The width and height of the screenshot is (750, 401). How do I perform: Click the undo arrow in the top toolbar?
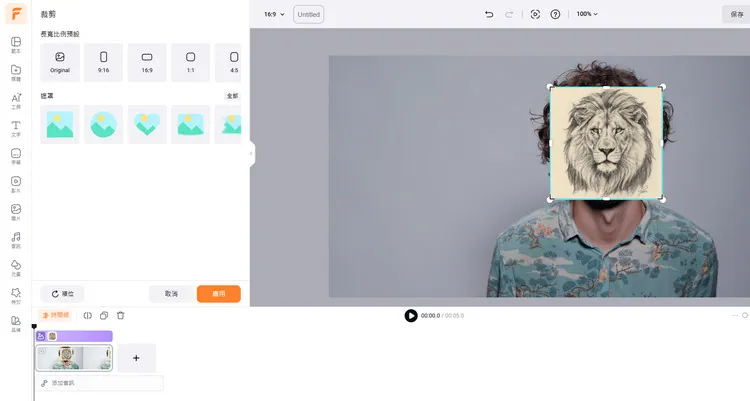(489, 14)
